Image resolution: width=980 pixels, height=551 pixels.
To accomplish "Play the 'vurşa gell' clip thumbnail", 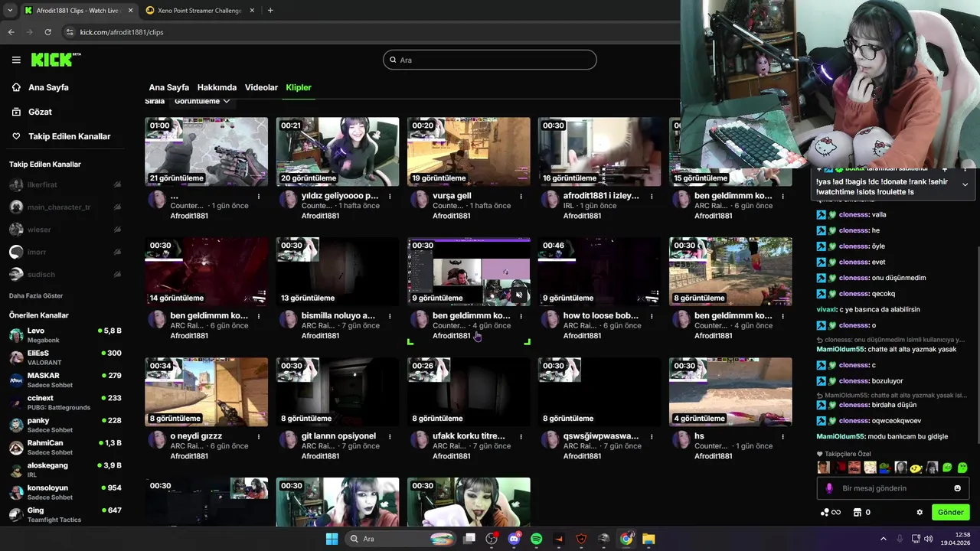I will coord(469,152).
